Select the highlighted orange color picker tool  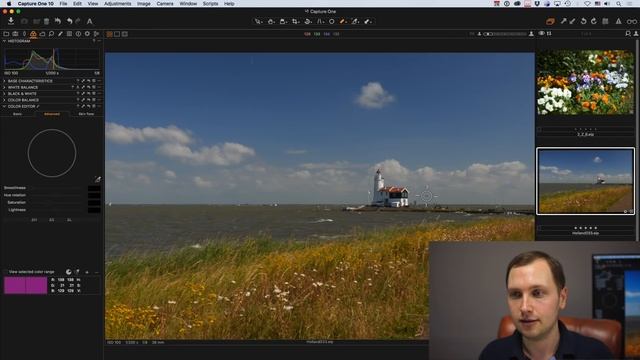[343, 21]
